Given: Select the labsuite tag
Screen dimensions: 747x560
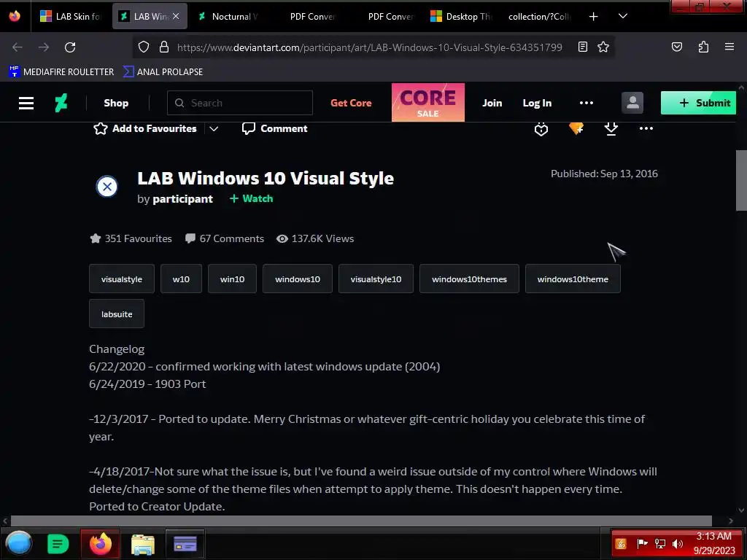Looking at the screenshot, I should click(117, 314).
